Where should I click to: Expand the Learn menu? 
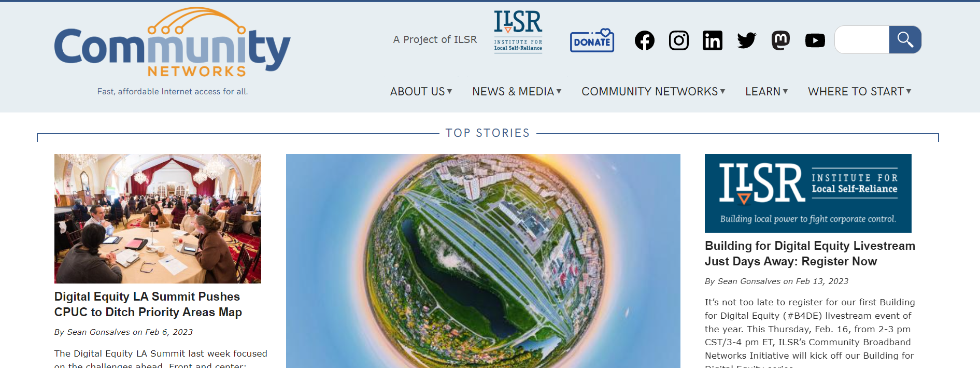pyautogui.click(x=766, y=91)
